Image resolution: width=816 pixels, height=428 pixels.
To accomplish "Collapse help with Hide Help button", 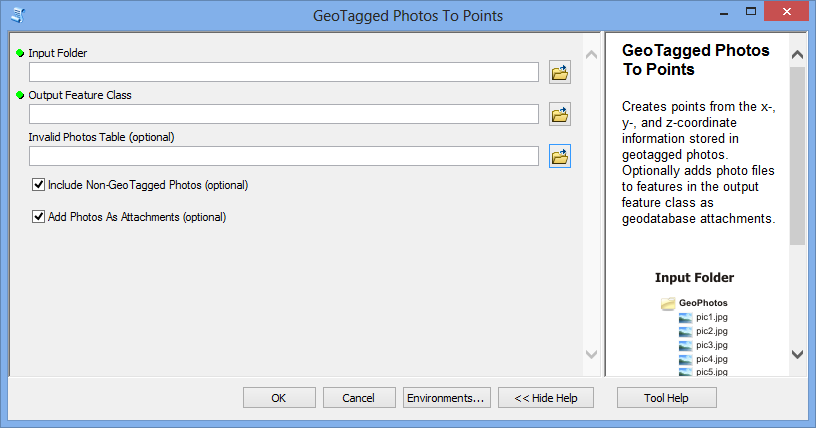I will tap(546, 398).
